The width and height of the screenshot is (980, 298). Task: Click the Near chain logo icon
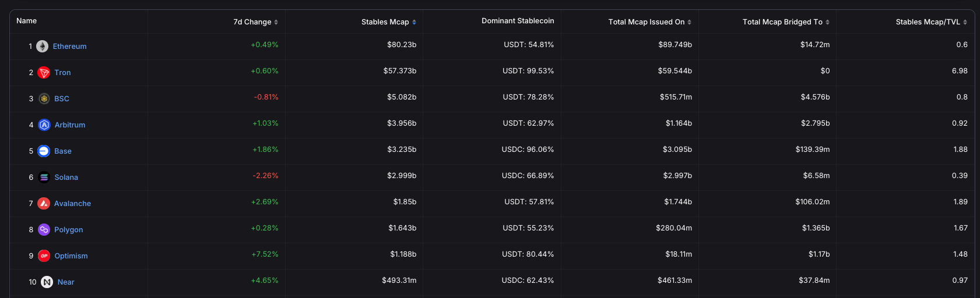[x=47, y=282]
